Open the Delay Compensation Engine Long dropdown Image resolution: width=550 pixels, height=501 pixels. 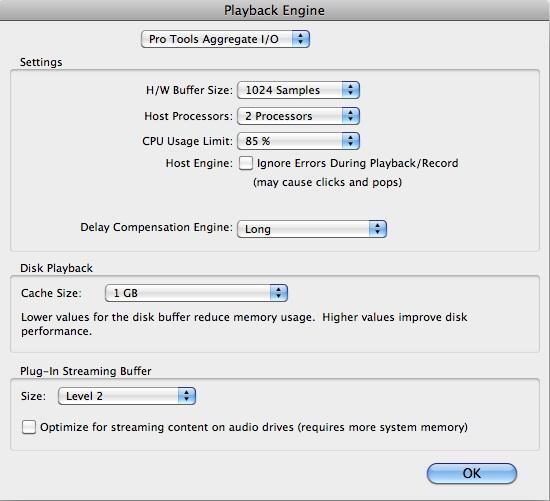(312, 229)
